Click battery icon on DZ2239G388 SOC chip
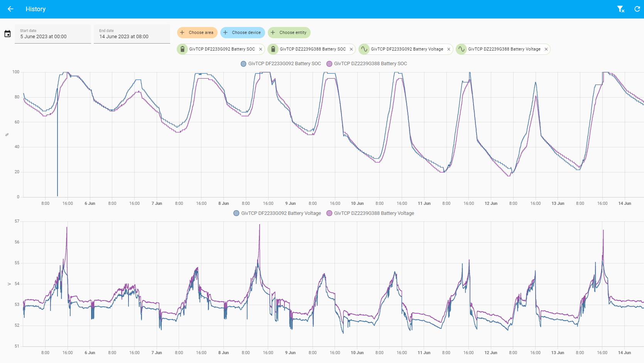 273,49
